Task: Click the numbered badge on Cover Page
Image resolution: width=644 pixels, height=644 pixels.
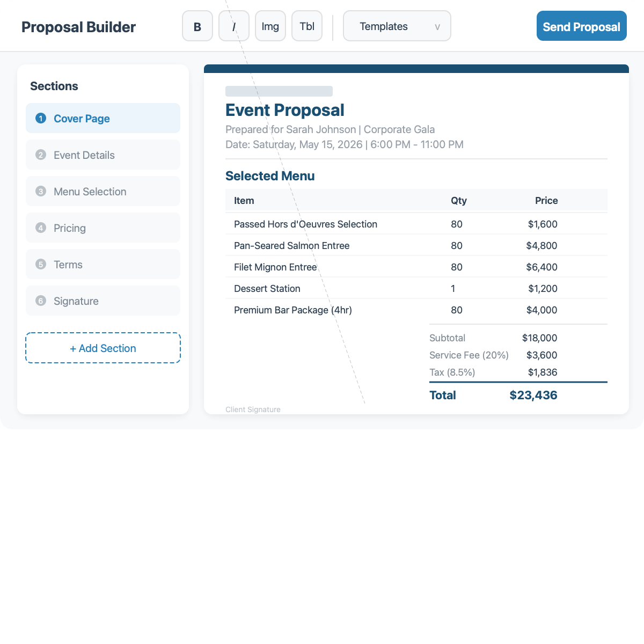Action: (41, 119)
